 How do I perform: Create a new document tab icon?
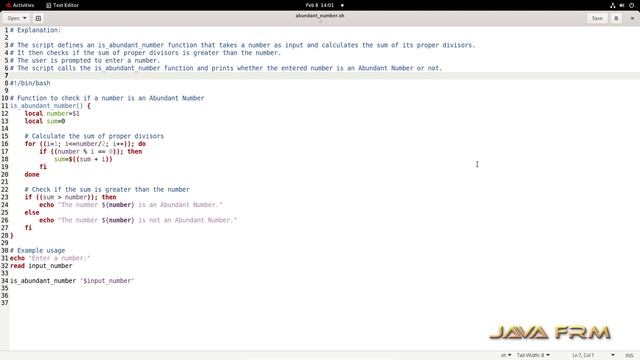tap(38, 18)
